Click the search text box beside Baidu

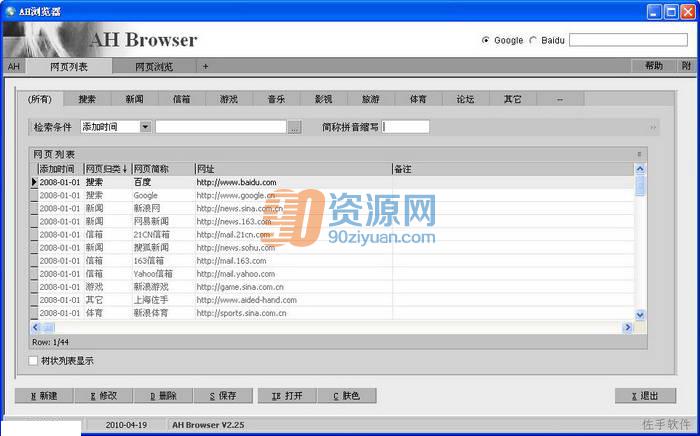coord(628,40)
